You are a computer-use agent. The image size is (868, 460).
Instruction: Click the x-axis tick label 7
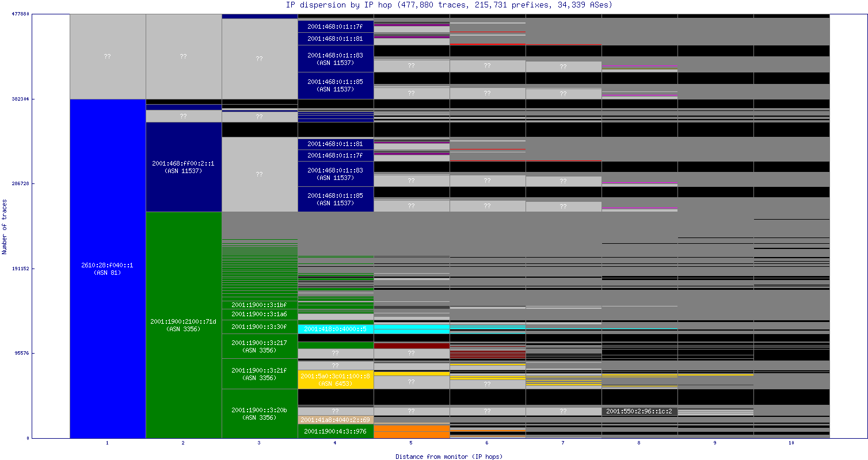pyautogui.click(x=564, y=443)
